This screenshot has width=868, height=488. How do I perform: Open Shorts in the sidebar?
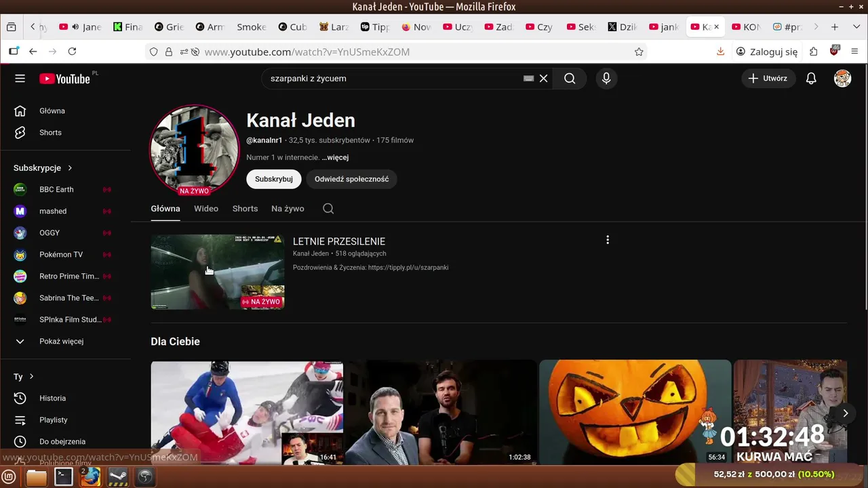click(x=50, y=133)
